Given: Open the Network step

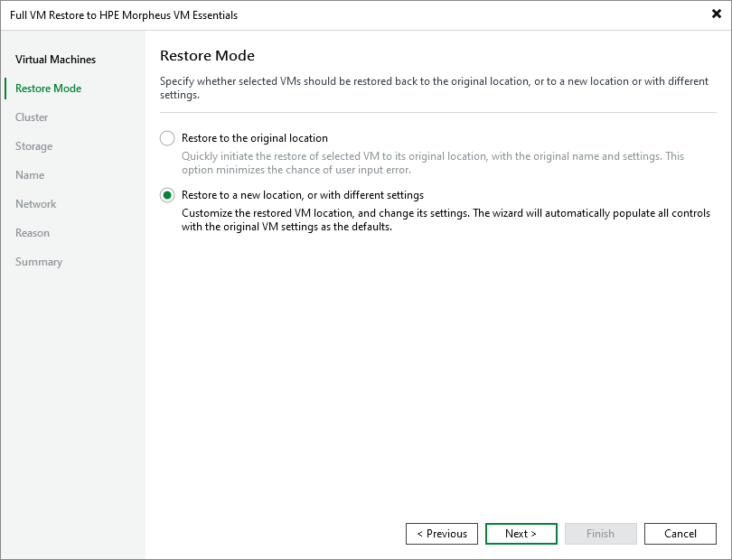Looking at the screenshot, I should coord(35,203).
